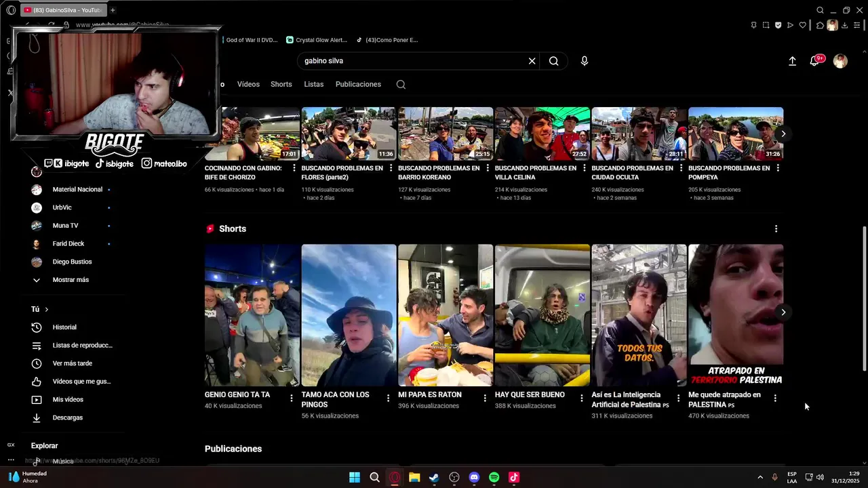Open the upload/create arrow icon
The height and width of the screenshot is (488, 868).
[792, 61]
